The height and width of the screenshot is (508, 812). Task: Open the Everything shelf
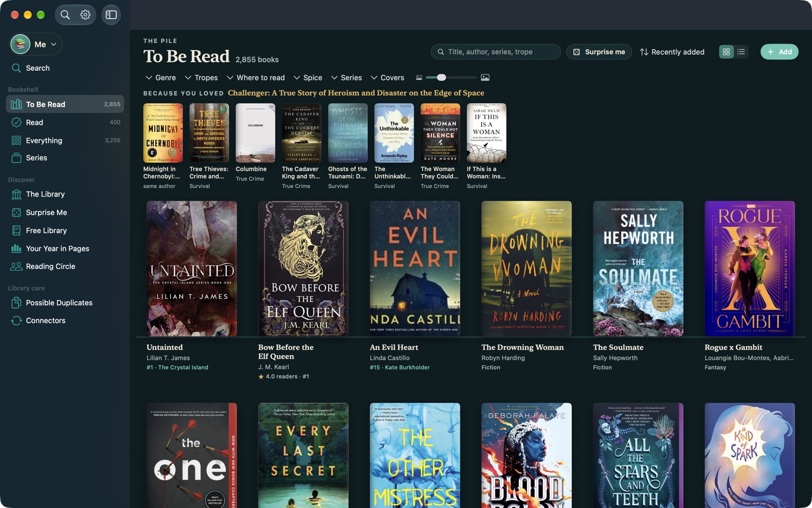pos(65,140)
